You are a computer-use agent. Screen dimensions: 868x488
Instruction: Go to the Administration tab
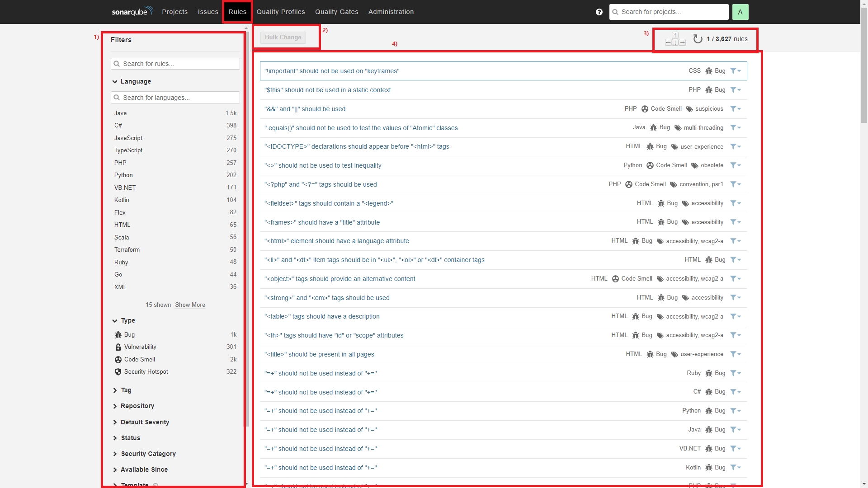pos(391,12)
